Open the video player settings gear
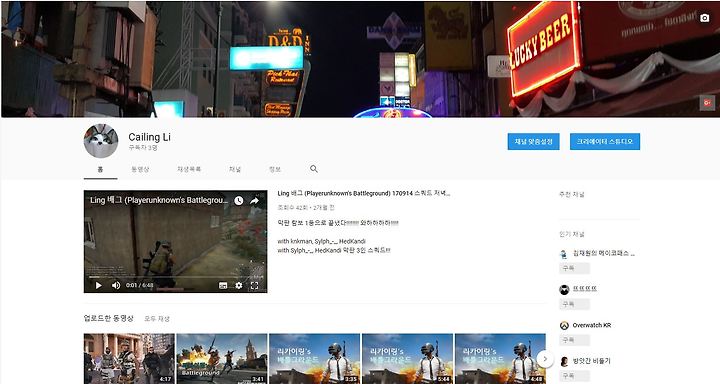720x384 pixels. 239,286
